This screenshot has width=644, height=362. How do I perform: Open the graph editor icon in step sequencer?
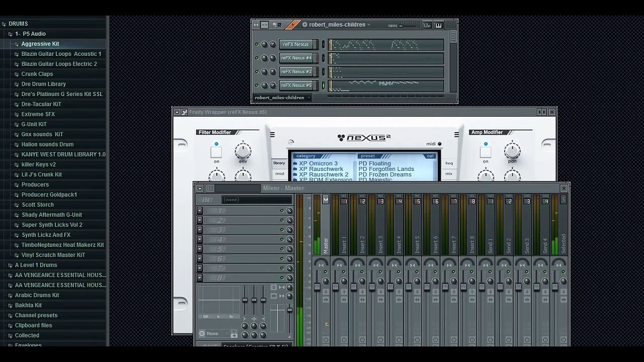427,25
